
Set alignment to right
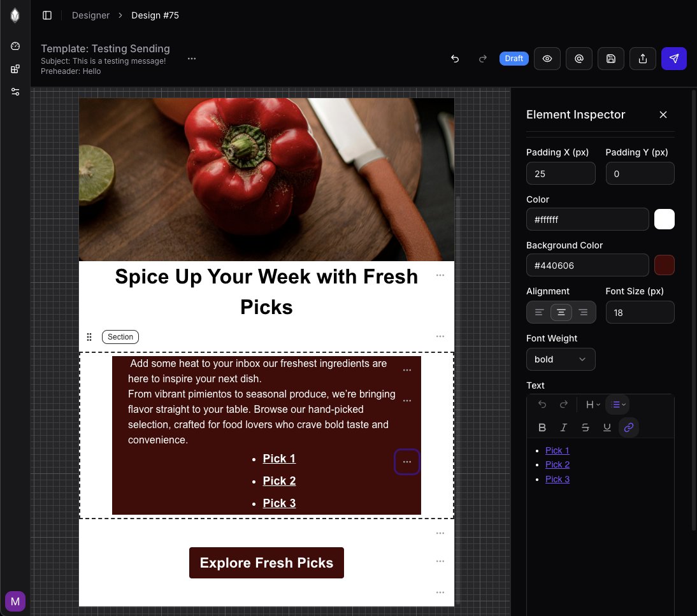click(x=583, y=312)
